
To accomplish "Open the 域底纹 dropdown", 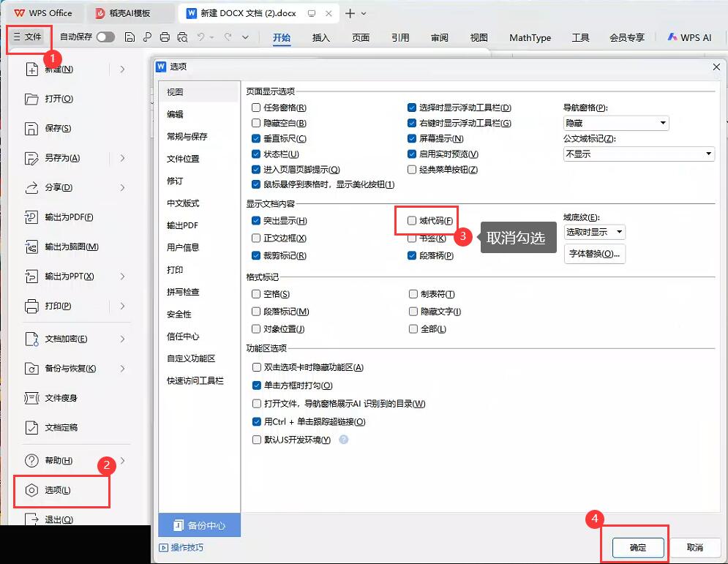I will 594,232.
